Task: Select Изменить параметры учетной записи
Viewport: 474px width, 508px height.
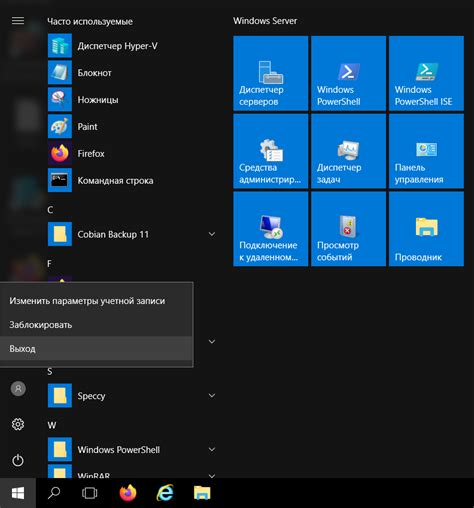Action: click(96, 301)
